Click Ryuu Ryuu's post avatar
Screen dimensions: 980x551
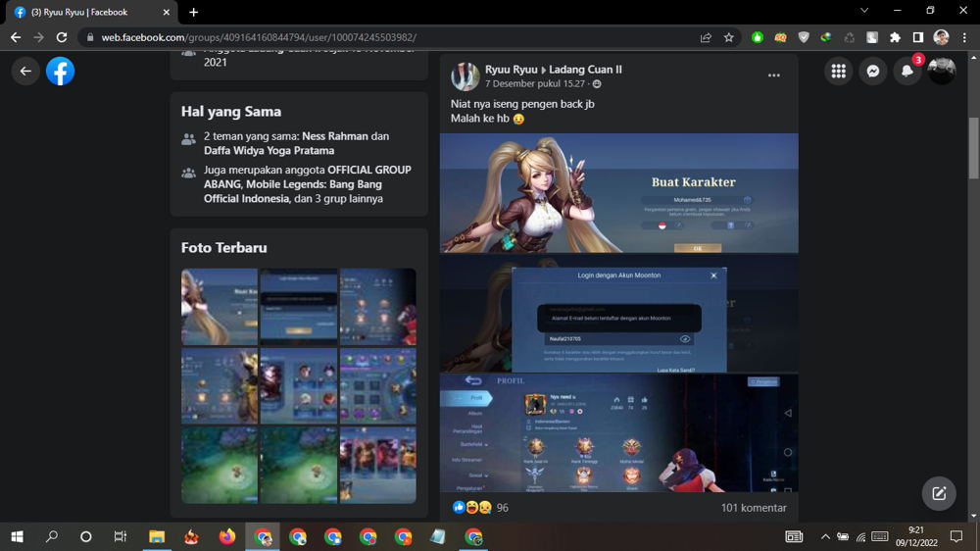pyautogui.click(x=465, y=76)
